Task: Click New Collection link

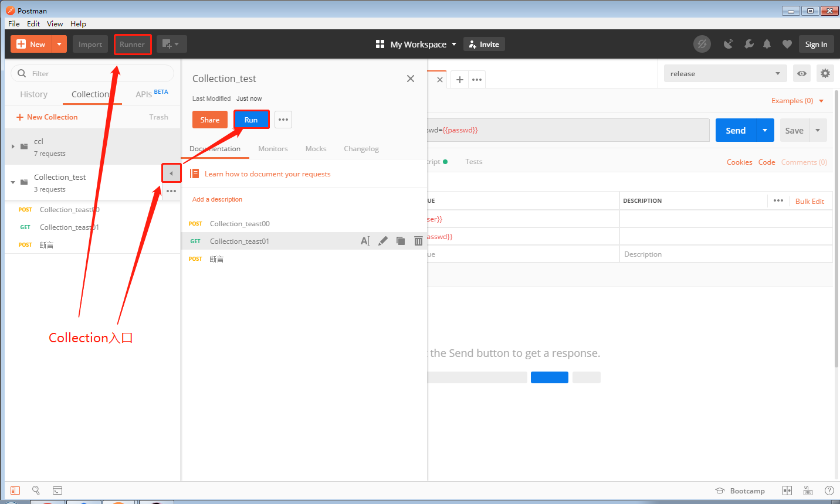Action: click(x=47, y=117)
